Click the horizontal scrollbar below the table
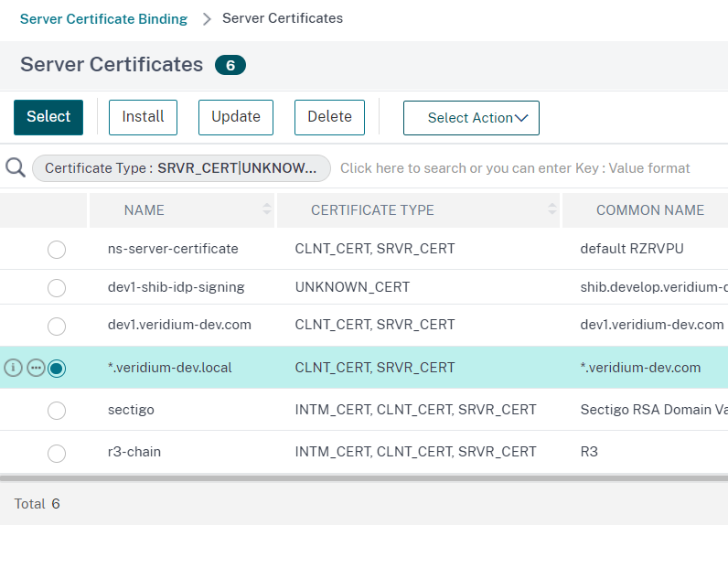 tap(364, 477)
